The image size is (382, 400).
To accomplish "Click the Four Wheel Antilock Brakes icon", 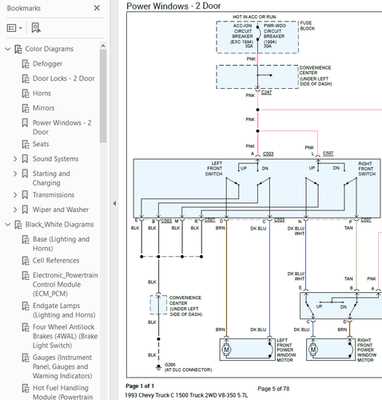I will (x=25, y=327).
